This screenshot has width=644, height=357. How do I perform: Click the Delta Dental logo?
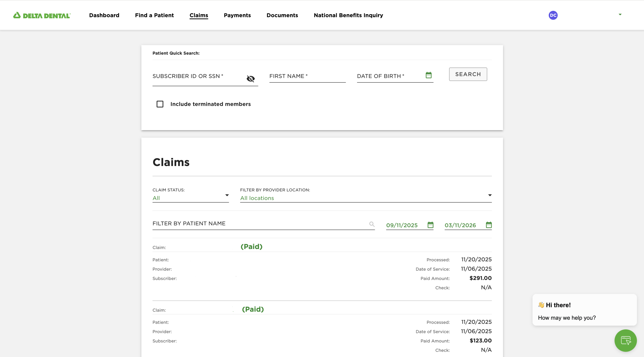pos(42,15)
